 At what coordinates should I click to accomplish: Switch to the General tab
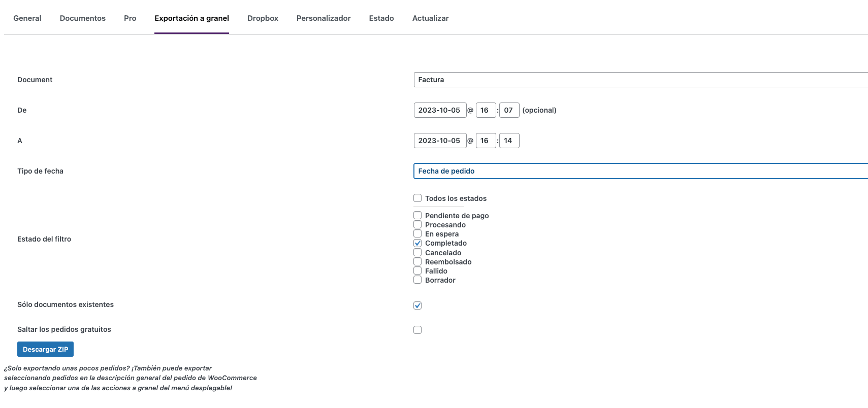click(x=27, y=18)
